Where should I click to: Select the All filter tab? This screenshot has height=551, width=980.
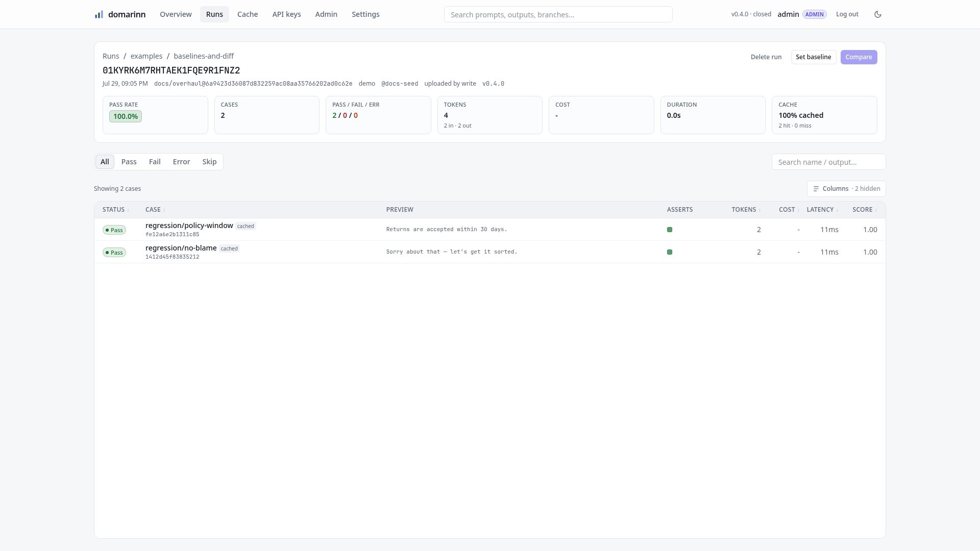pos(105,162)
